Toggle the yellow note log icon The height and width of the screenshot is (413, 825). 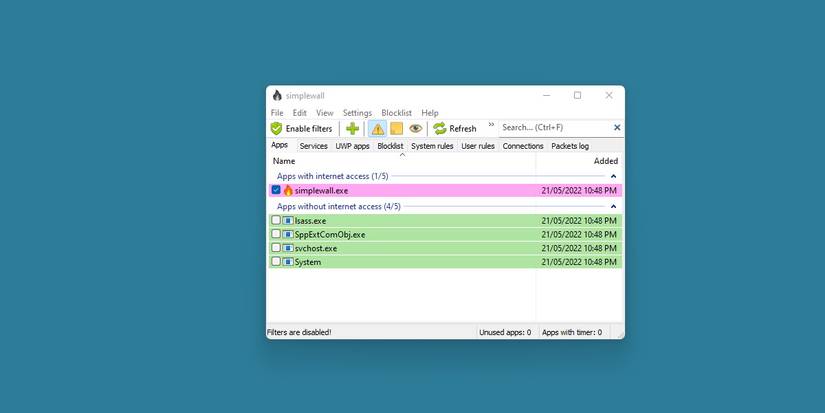click(396, 128)
